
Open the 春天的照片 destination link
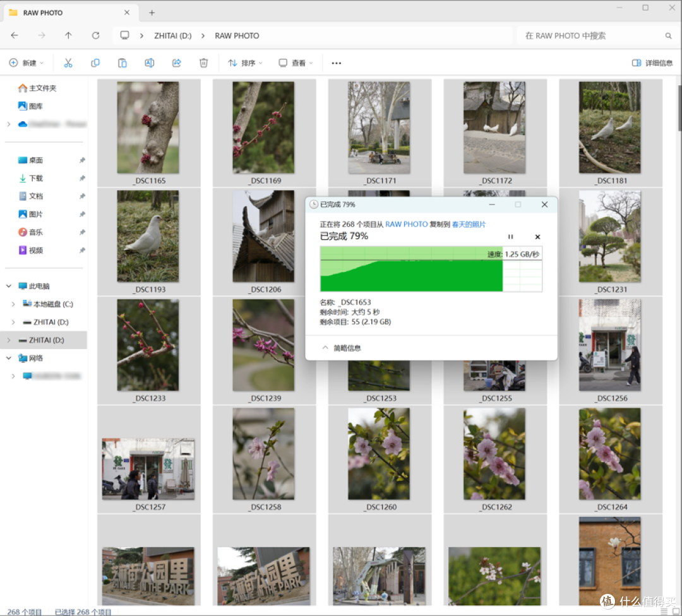[469, 224]
